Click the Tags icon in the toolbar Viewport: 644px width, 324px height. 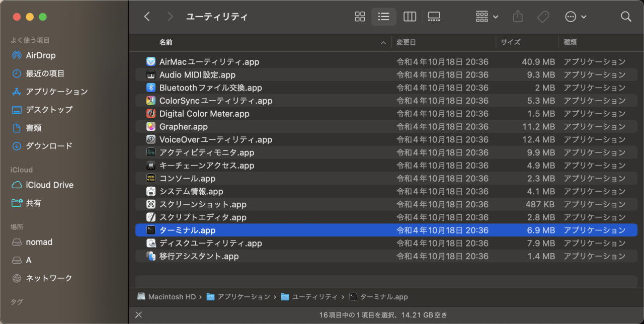tap(543, 17)
